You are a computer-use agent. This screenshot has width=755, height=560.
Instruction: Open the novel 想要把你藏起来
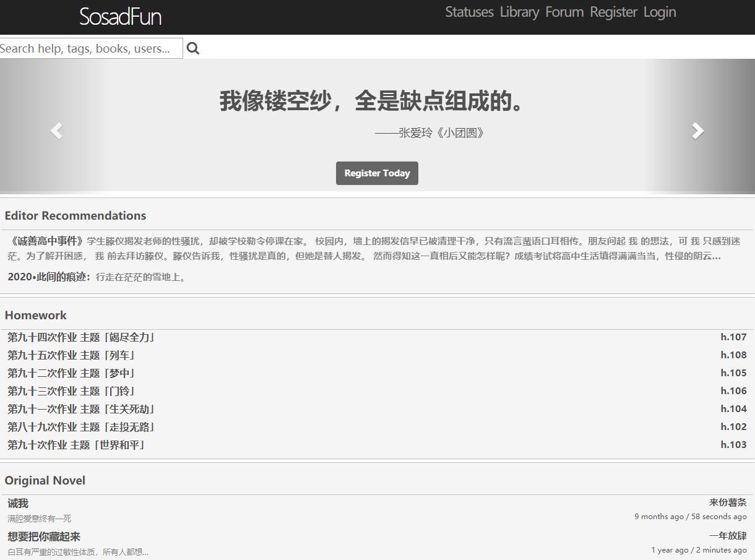click(44, 536)
